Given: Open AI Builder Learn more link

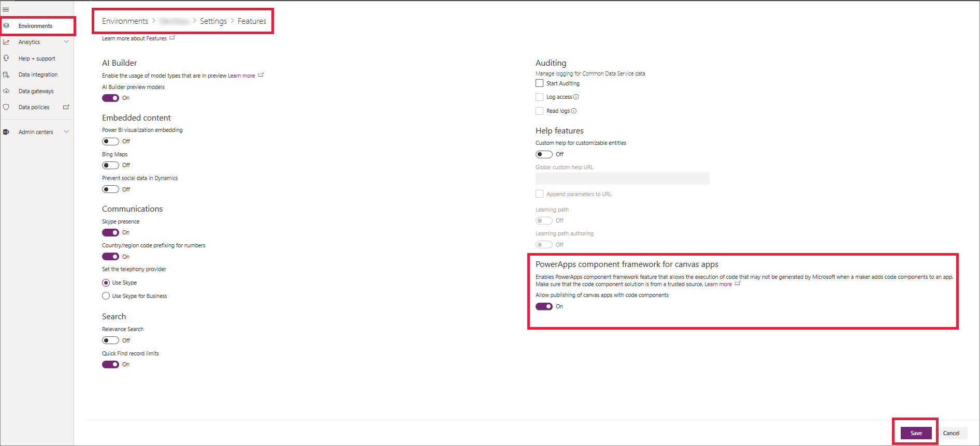Looking at the screenshot, I should tap(241, 76).
